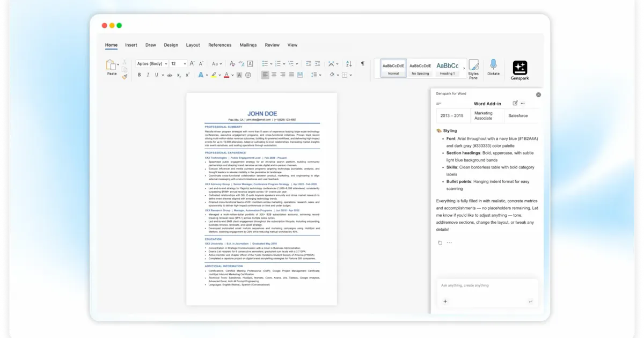Increase font size with the larger A icon

(192, 63)
